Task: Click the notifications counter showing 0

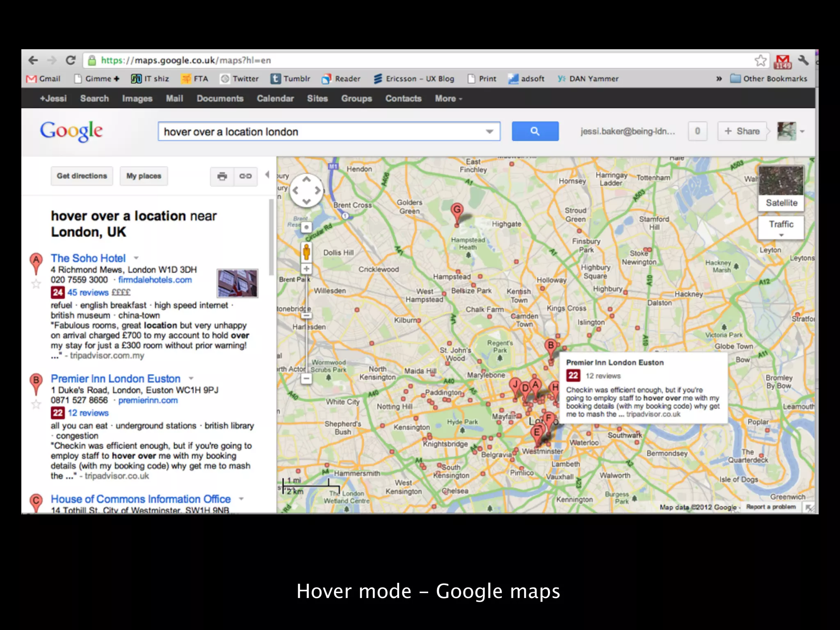Action: pos(697,131)
